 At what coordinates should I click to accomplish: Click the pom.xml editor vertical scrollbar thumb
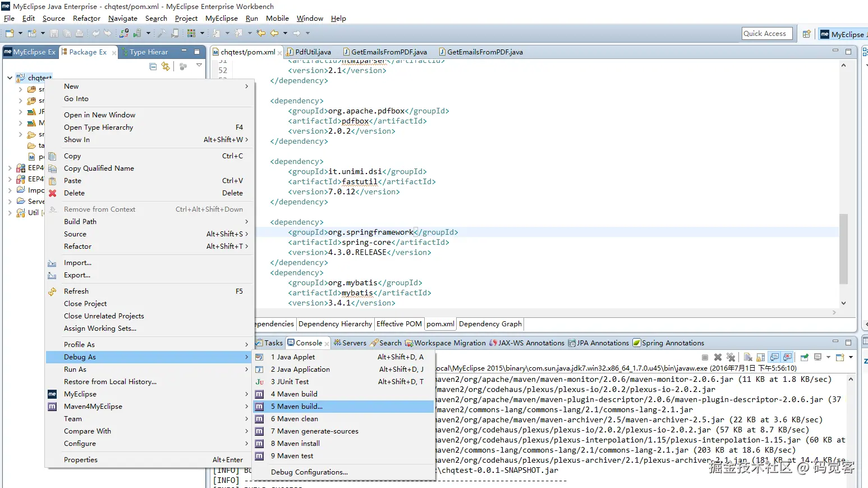pos(843,249)
